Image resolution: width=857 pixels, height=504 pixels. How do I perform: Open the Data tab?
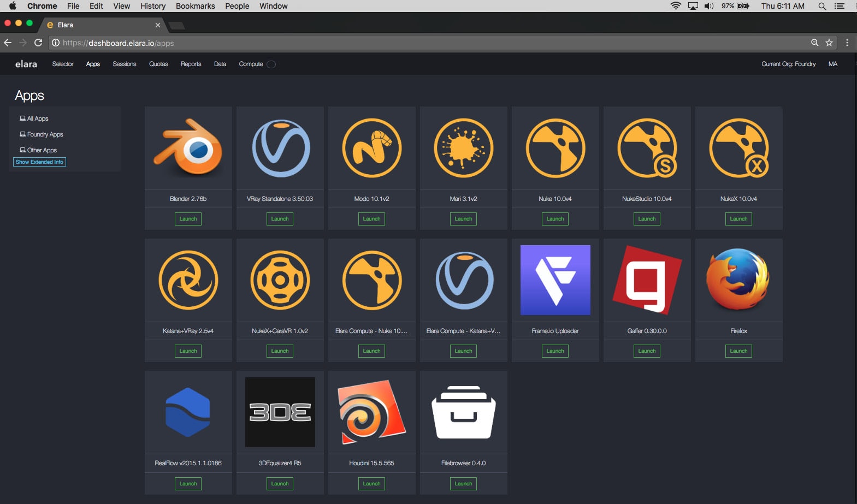pos(220,64)
